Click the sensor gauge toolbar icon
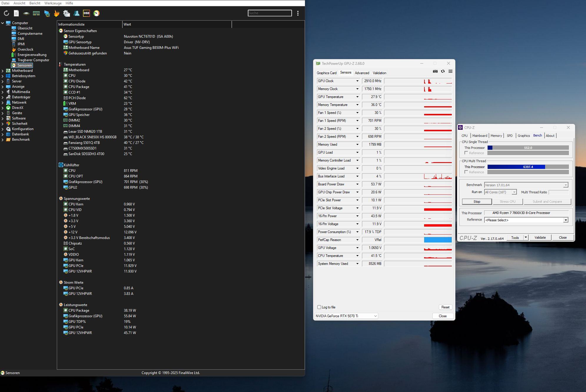Screen dimensions: 586x392 (x=97, y=13)
